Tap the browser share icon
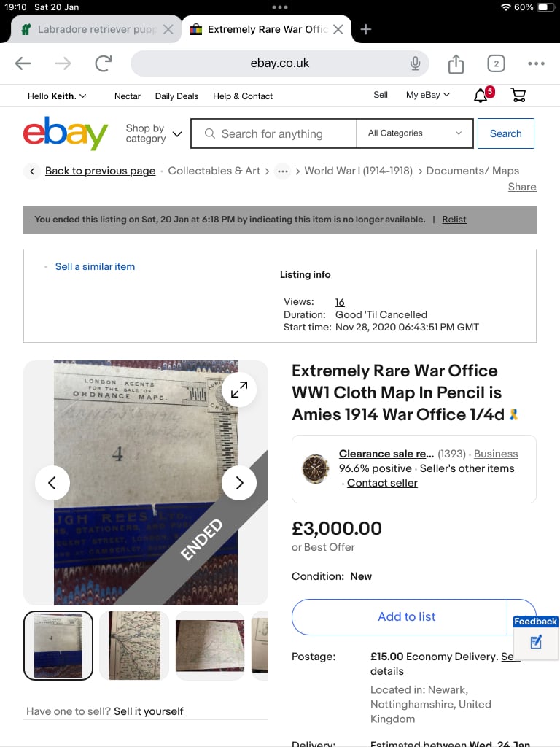The image size is (560, 747). 456,64
